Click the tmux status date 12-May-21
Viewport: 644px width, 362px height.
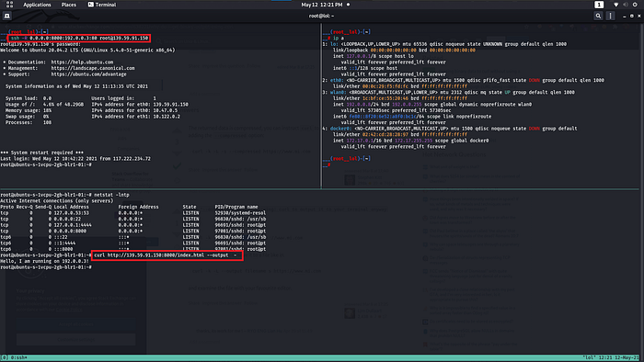[x=626, y=357]
